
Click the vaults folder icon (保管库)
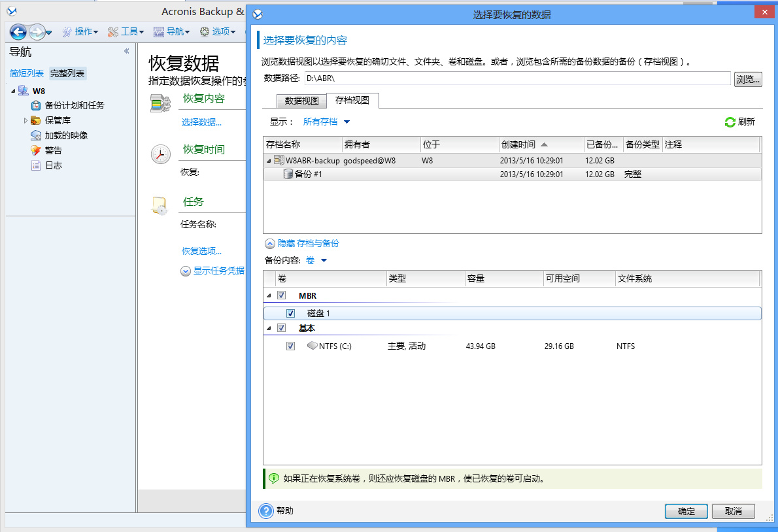(x=36, y=120)
